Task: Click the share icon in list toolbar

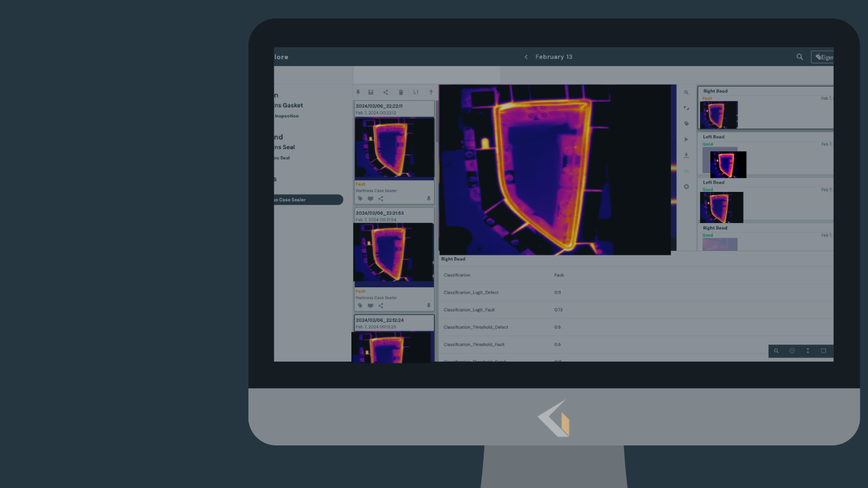Action: (x=386, y=93)
